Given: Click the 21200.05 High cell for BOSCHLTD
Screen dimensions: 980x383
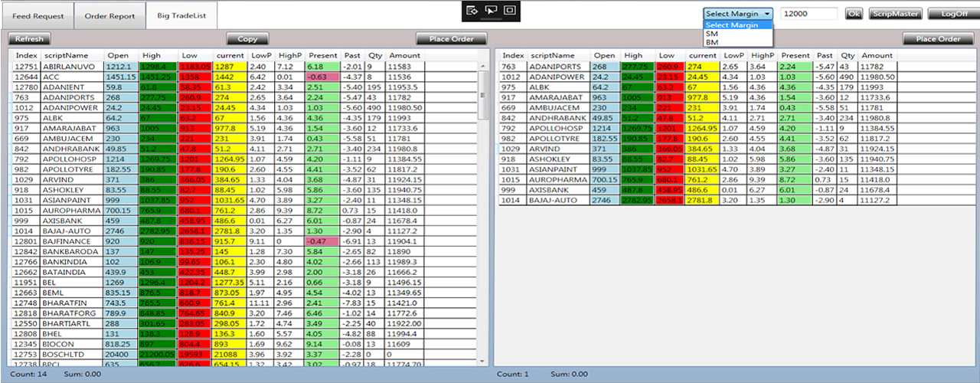Looking at the screenshot, I should coord(158,354).
